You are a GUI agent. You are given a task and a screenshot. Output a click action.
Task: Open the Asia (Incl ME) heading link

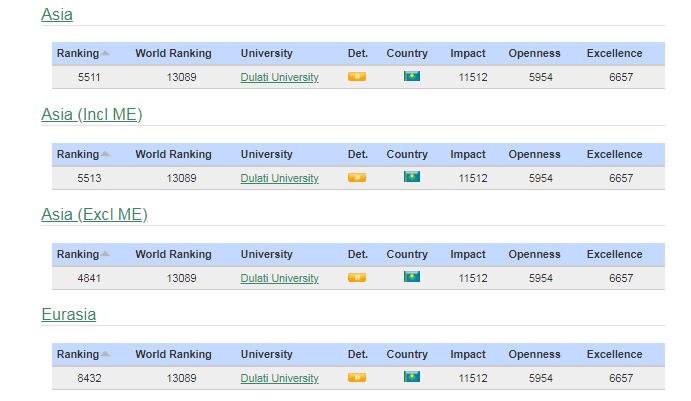pyautogui.click(x=91, y=115)
